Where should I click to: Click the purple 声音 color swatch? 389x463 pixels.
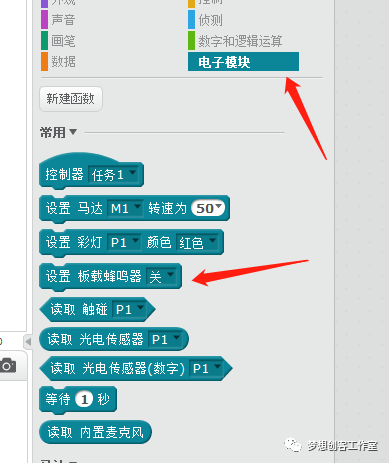(x=44, y=20)
